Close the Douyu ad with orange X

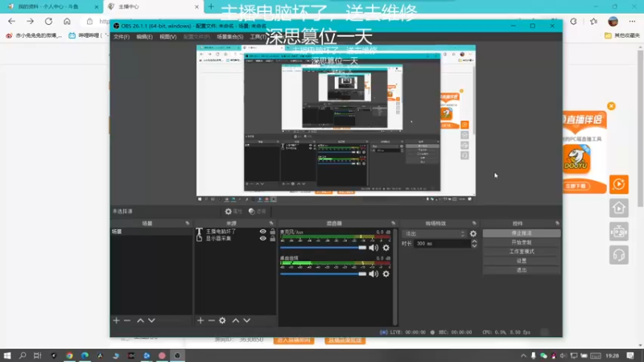[611, 106]
